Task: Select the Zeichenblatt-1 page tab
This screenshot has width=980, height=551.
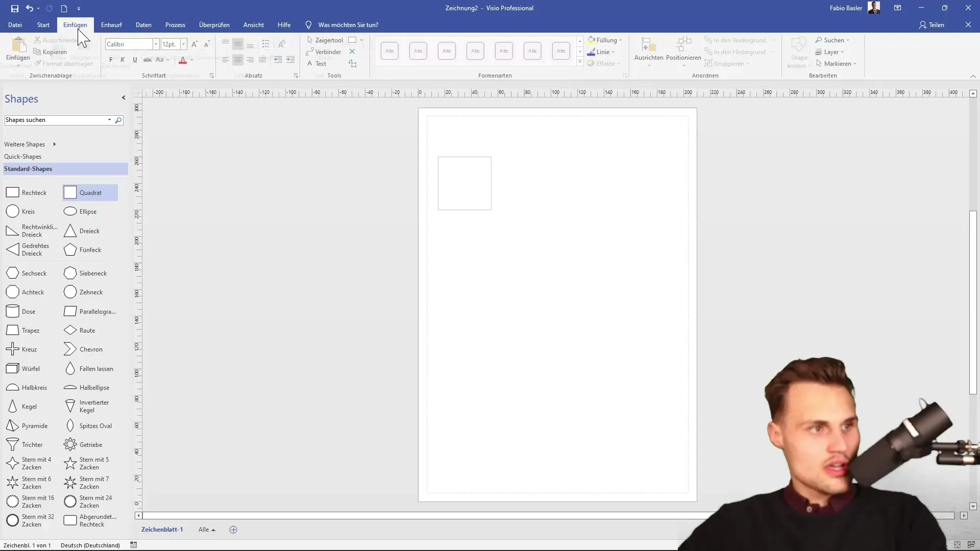Action: (162, 530)
